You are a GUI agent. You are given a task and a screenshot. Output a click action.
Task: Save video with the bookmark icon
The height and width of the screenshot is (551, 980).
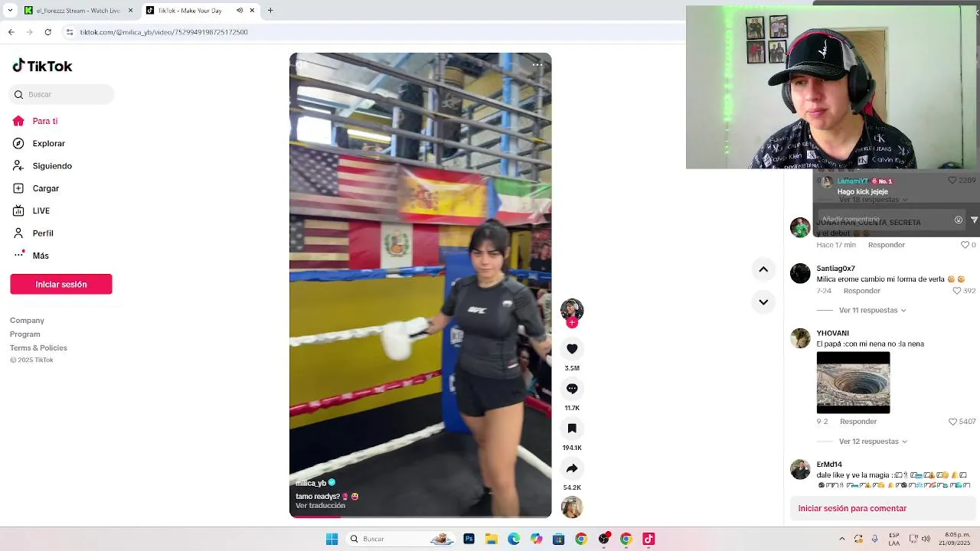tap(572, 429)
